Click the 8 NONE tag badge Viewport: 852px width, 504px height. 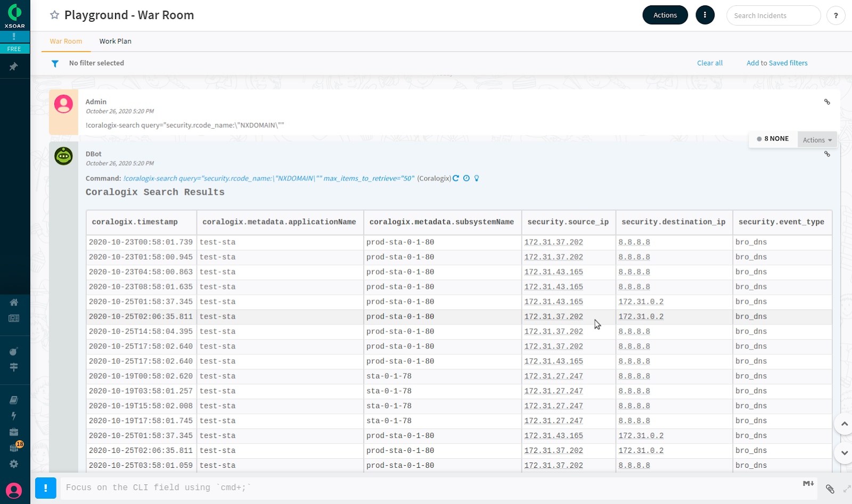point(773,138)
